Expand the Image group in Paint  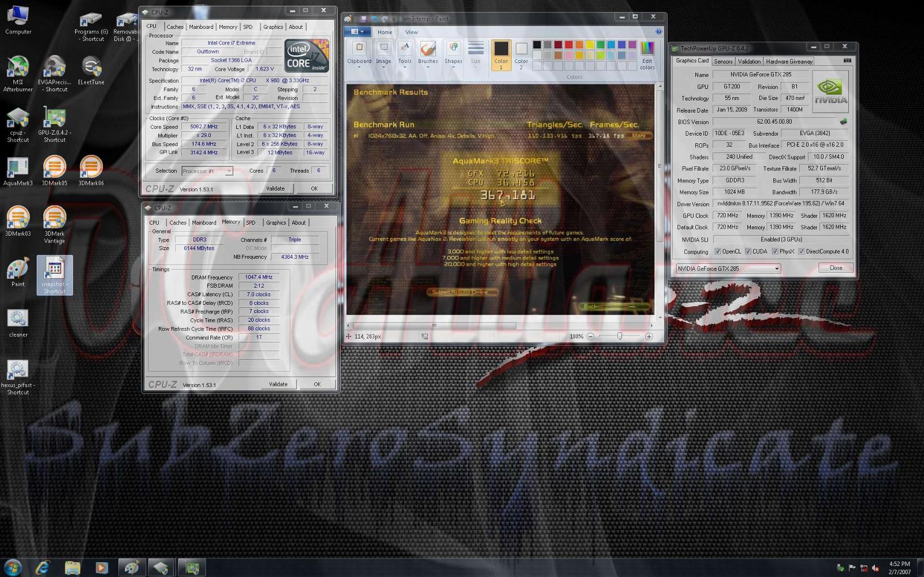point(383,55)
